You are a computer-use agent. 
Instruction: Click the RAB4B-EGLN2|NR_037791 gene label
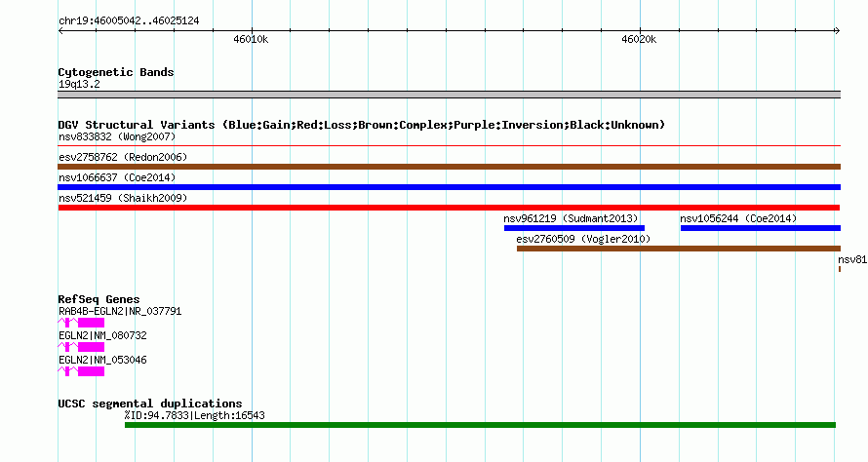point(120,312)
